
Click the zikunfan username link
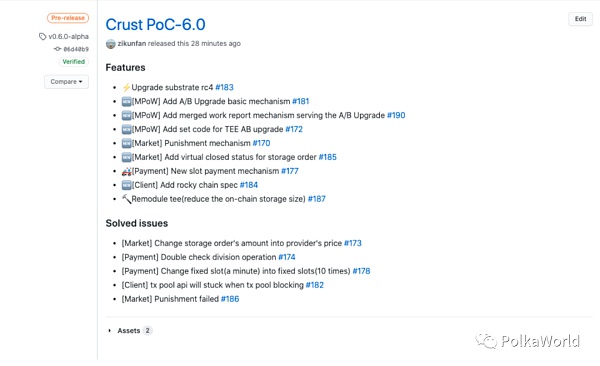pos(132,44)
